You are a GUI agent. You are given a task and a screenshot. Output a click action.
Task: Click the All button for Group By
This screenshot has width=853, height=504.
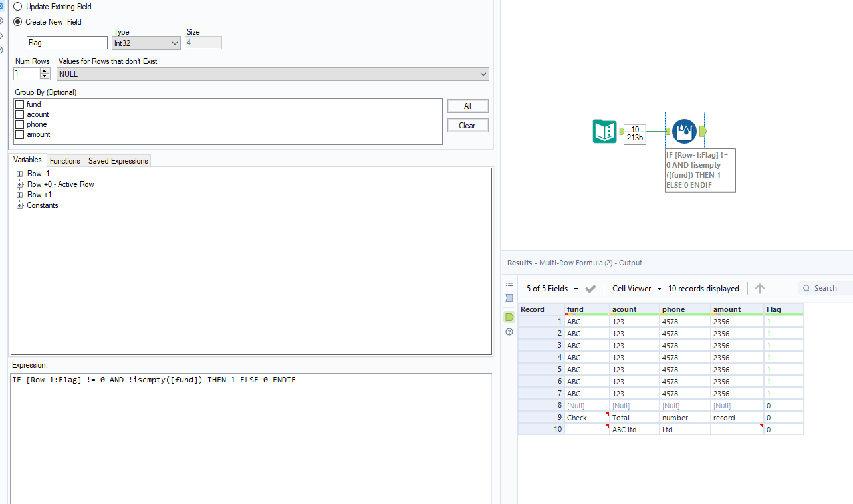467,106
